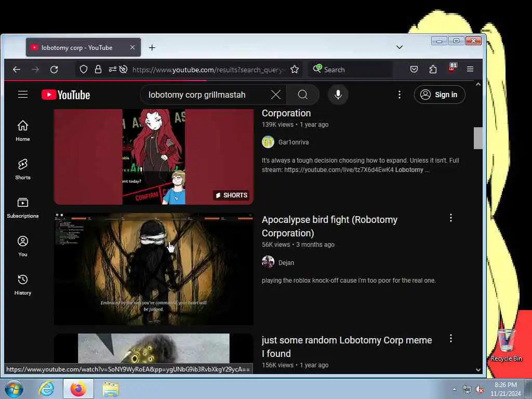532x399 pixels.
Task: Open Subscriptions in YouTube sidebar
Action: [x=23, y=208]
